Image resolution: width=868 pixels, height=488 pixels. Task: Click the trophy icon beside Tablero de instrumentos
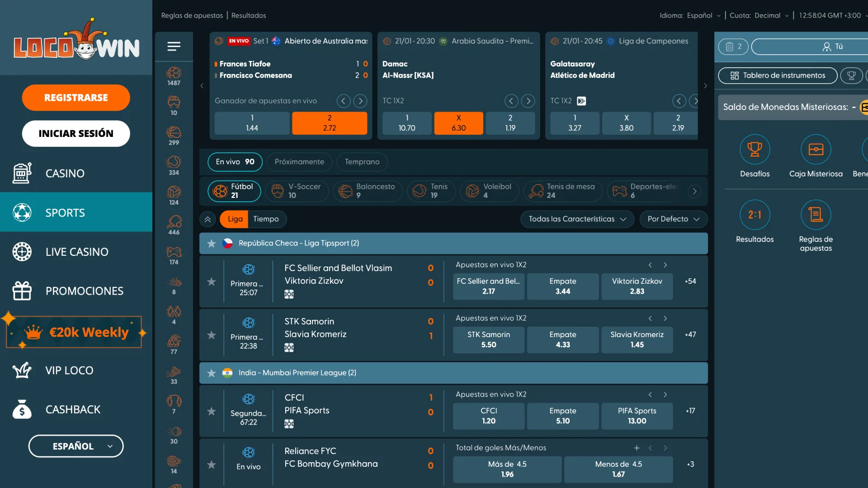[852, 75]
